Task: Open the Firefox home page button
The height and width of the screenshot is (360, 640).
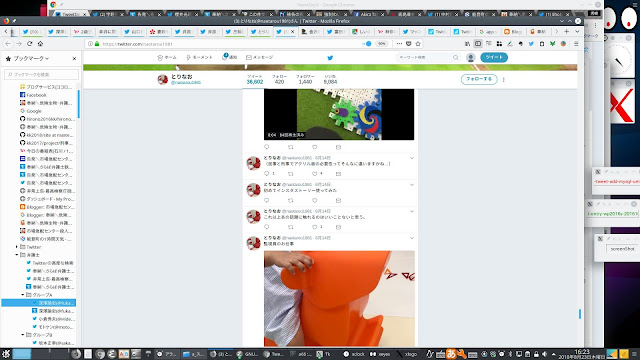Action: (40, 44)
